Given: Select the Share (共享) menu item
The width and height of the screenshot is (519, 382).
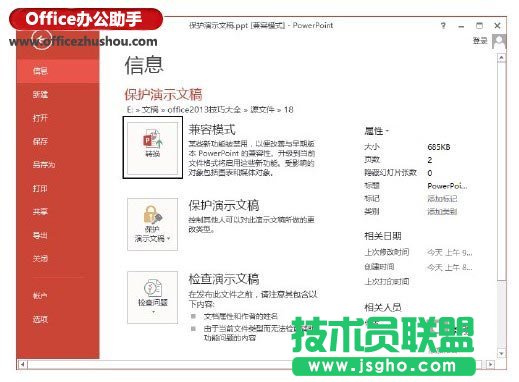Looking at the screenshot, I should pos(58,212).
